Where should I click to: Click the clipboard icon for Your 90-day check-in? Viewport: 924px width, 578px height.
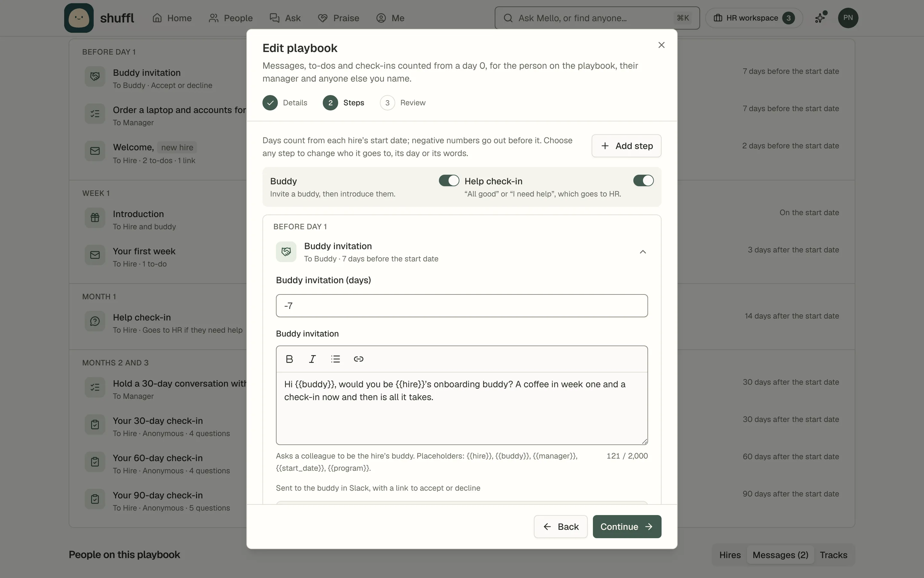click(95, 499)
